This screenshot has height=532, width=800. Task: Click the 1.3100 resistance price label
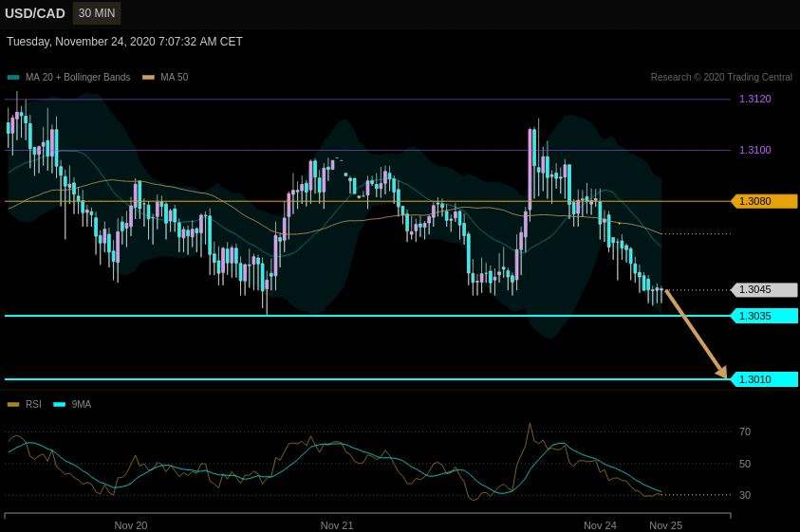click(755, 150)
